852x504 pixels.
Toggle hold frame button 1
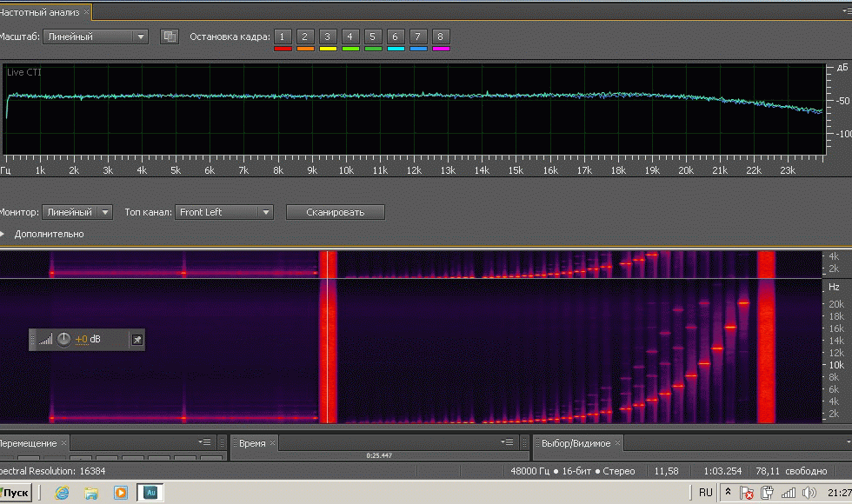click(x=283, y=36)
